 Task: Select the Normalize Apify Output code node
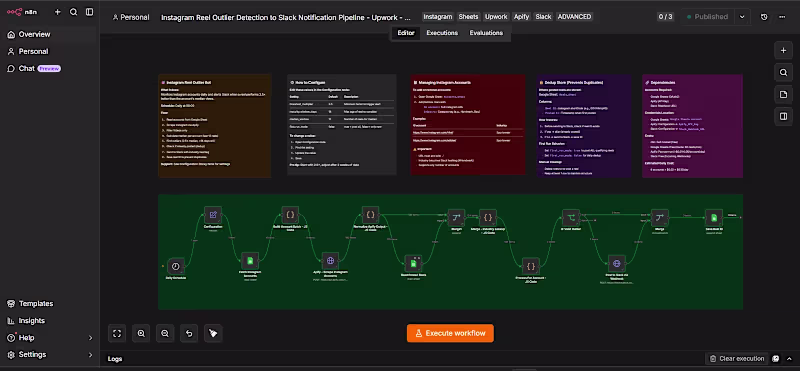pos(370,215)
